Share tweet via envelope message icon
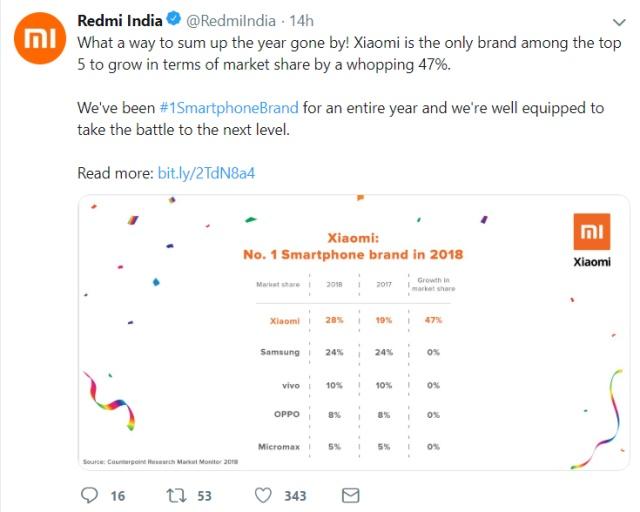Viewport: 640px width, 512px height. click(350, 495)
